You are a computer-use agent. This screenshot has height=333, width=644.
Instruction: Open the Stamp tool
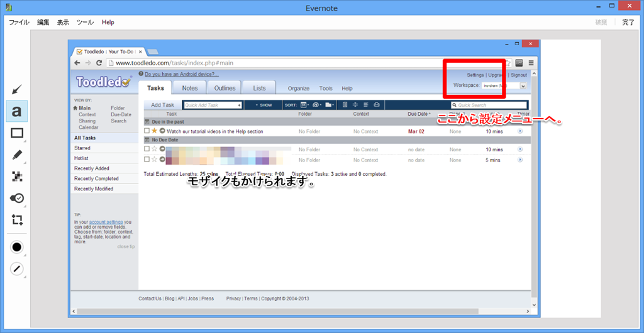click(17, 199)
